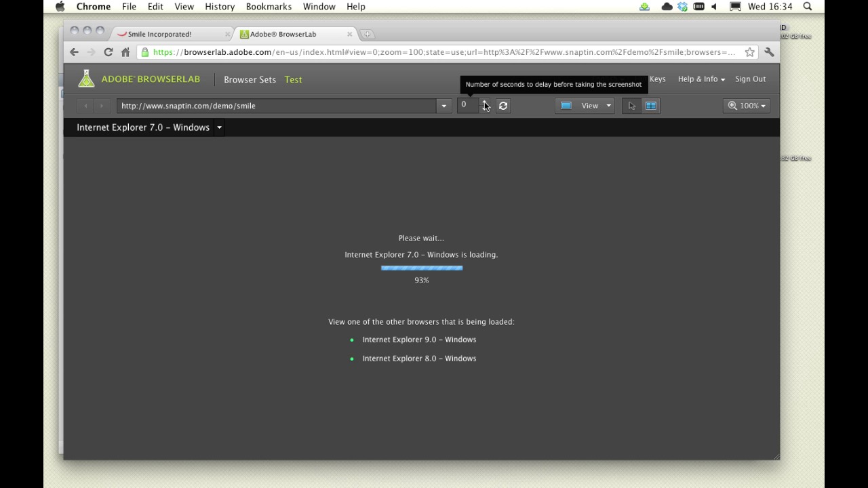Screen dimensions: 868x488
Task: Expand the Internet Explorer 7.0 browser selector
Action: tap(219, 127)
